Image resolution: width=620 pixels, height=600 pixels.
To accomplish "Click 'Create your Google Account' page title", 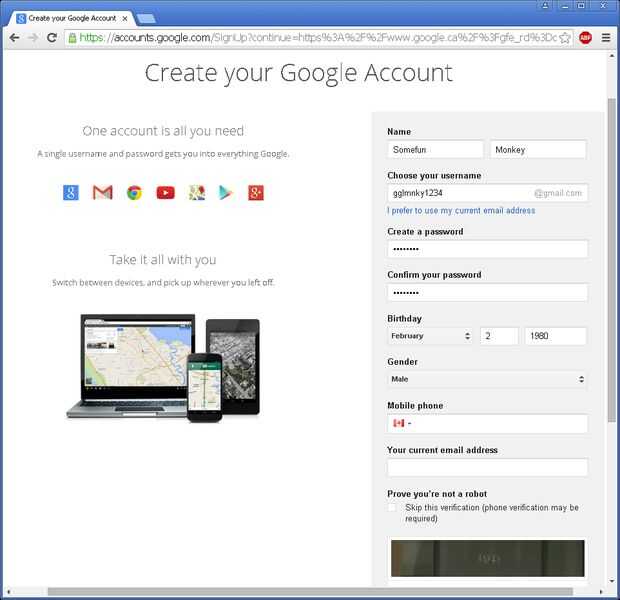I will pyautogui.click(x=299, y=74).
